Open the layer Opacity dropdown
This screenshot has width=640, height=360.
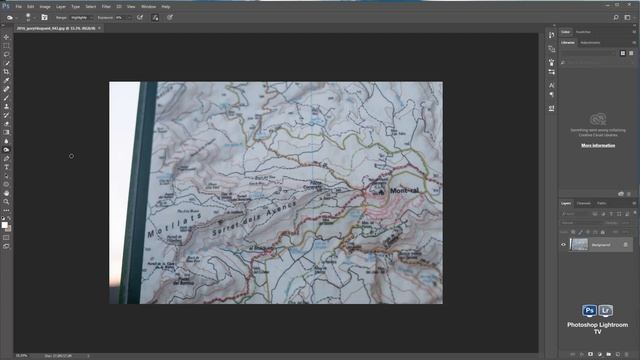[625, 223]
